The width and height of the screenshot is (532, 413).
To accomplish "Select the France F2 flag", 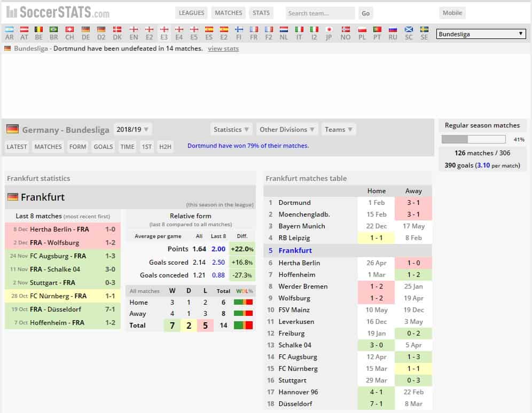I will [269, 29].
